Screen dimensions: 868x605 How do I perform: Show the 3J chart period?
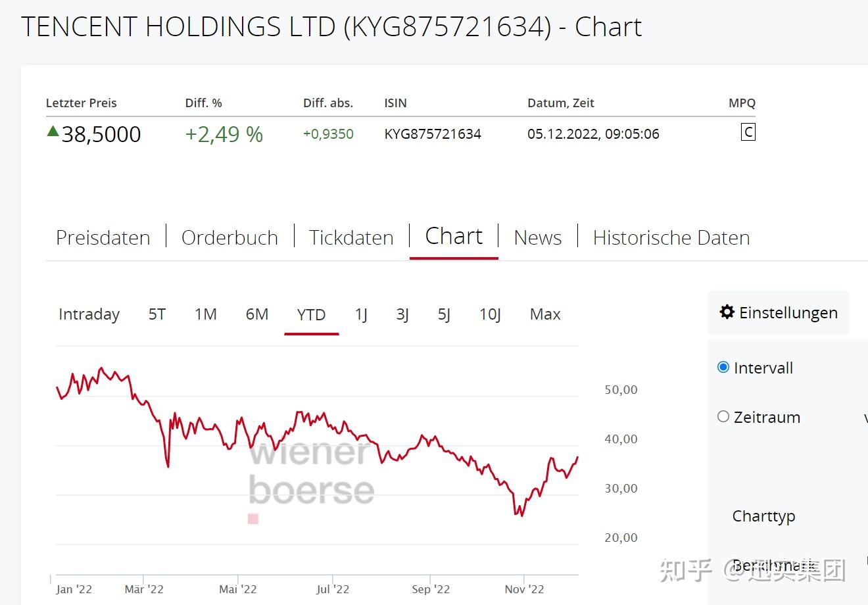click(402, 314)
